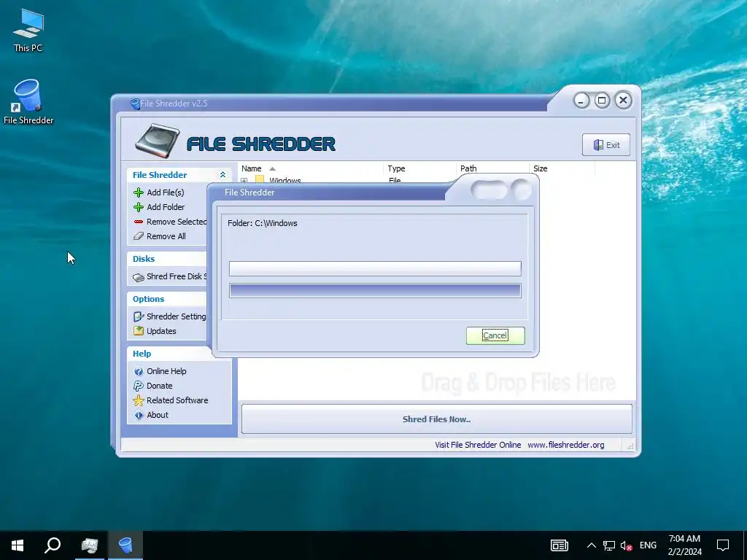
Task: Click the green plus Add File(s) icon
Action: (139, 192)
